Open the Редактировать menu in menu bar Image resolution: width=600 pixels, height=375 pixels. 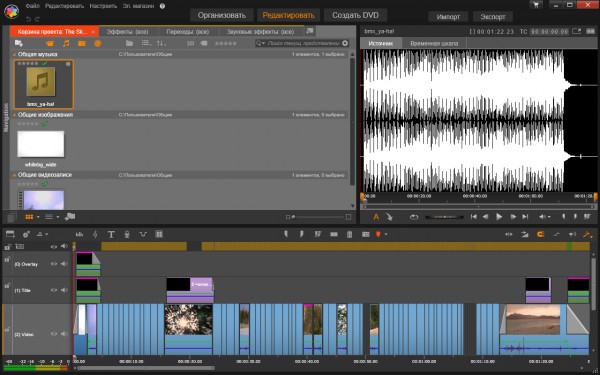pos(64,6)
